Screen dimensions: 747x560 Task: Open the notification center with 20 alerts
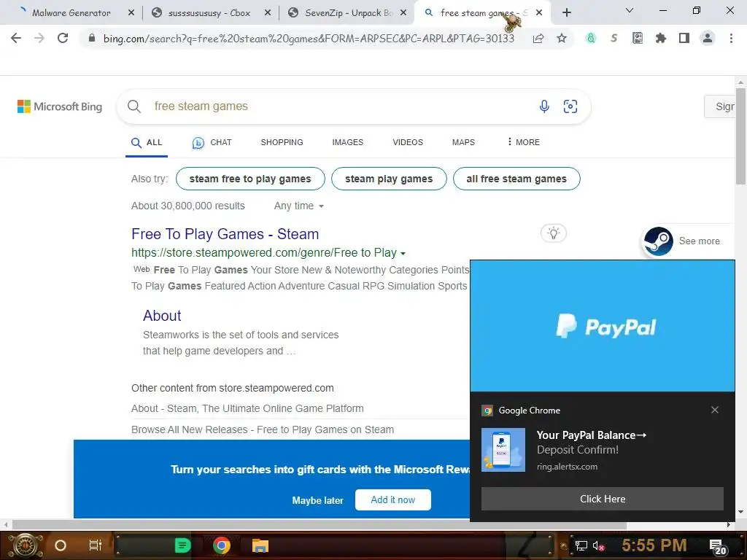pyautogui.click(x=718, y=547)
